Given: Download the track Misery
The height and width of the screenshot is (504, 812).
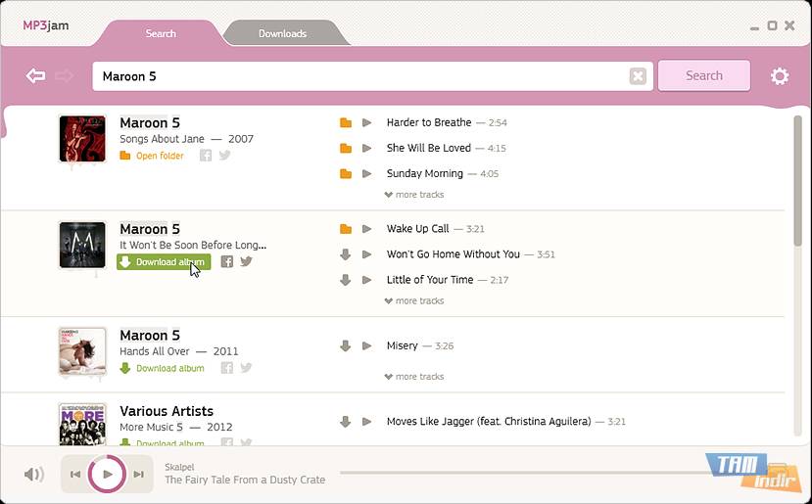Looking at the screenshot, I should (x=345, y=346).
